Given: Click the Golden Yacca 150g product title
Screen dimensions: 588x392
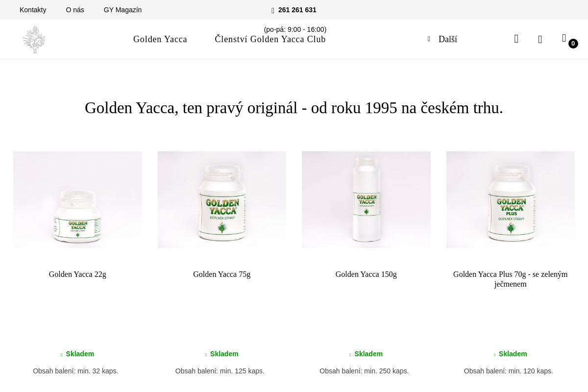Looking at the screenshot, I should 366,274.
